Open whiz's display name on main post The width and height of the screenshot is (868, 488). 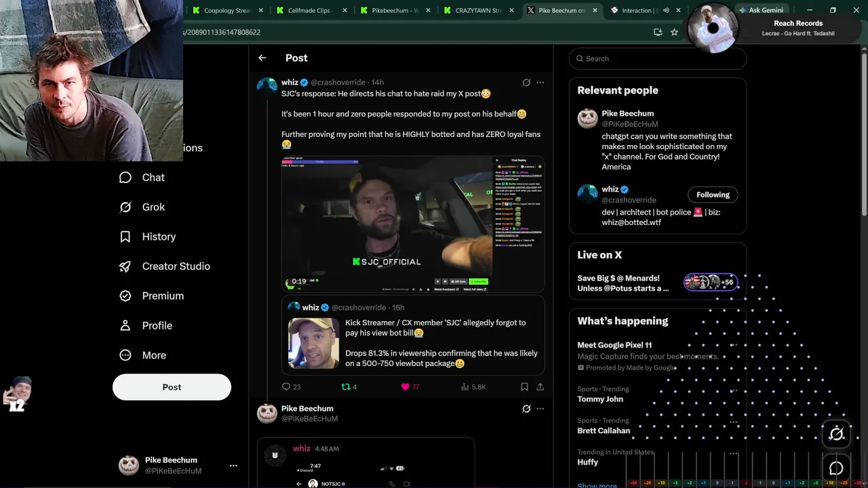[290, 83]
